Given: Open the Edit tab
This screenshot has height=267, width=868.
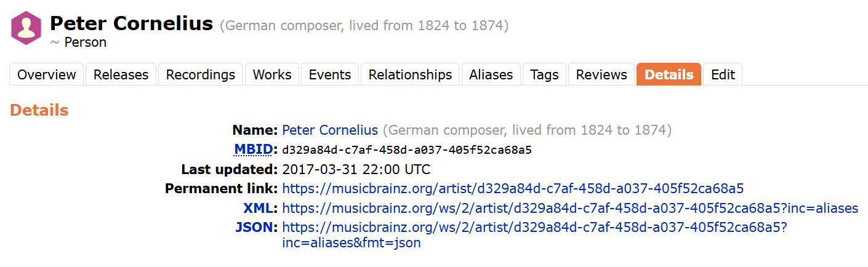Looking at the screenshot, I should point(723,74).
